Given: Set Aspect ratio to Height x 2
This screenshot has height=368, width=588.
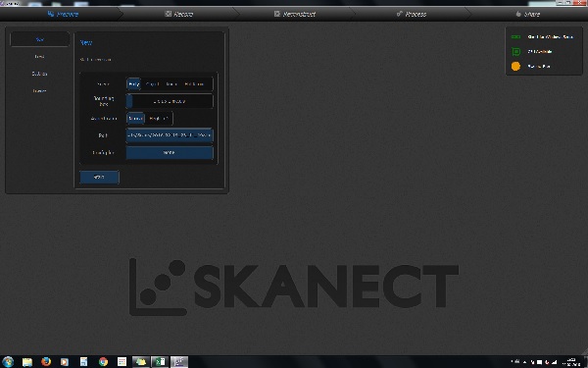Looking at the screenshot, I should pos(159,119).
